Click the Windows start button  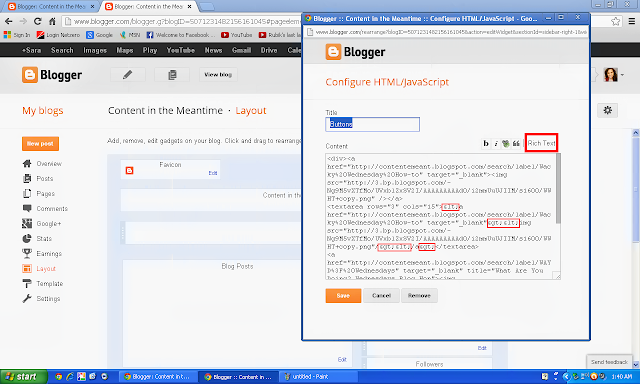pyautogui.click(x=24, y=377)
